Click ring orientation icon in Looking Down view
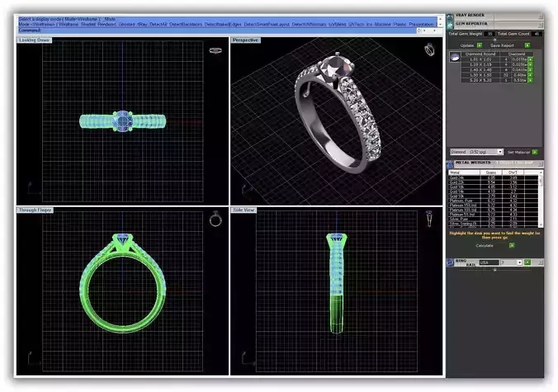558x392 pixels. (215, 50)
